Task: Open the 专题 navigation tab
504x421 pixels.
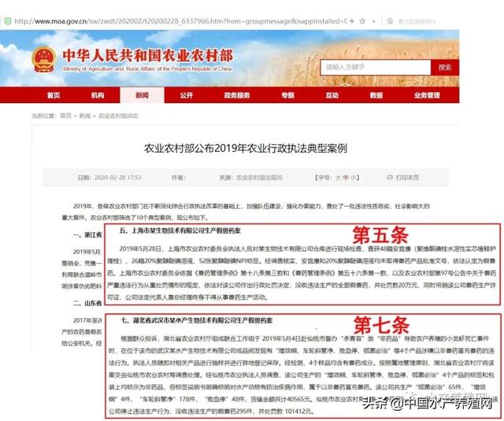Action: click(287, 95)
